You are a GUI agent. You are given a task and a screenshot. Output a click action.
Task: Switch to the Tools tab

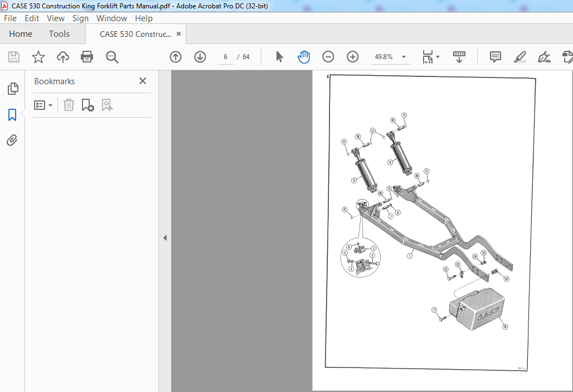click(x=59, y=34)
